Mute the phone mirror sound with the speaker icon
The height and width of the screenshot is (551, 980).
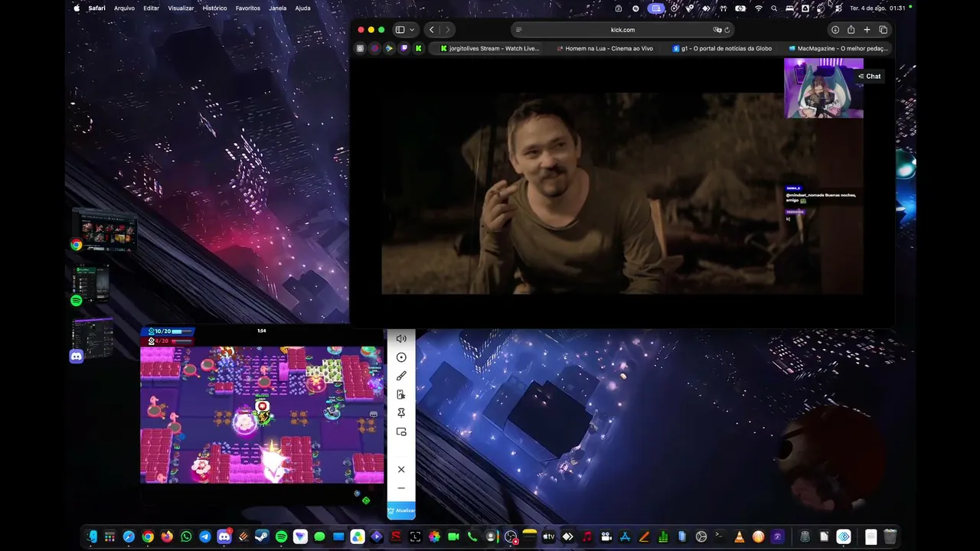[401, 338]
